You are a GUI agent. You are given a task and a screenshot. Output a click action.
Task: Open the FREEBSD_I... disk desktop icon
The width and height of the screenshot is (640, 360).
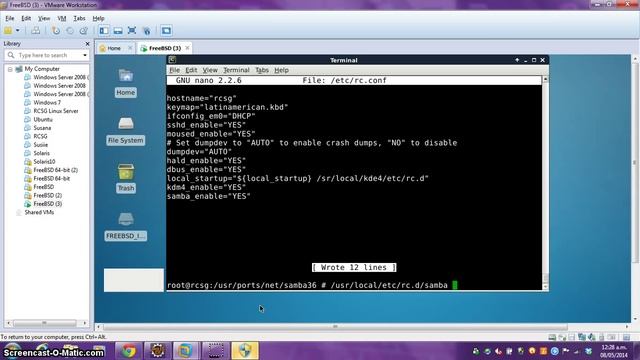coord(126,226)
